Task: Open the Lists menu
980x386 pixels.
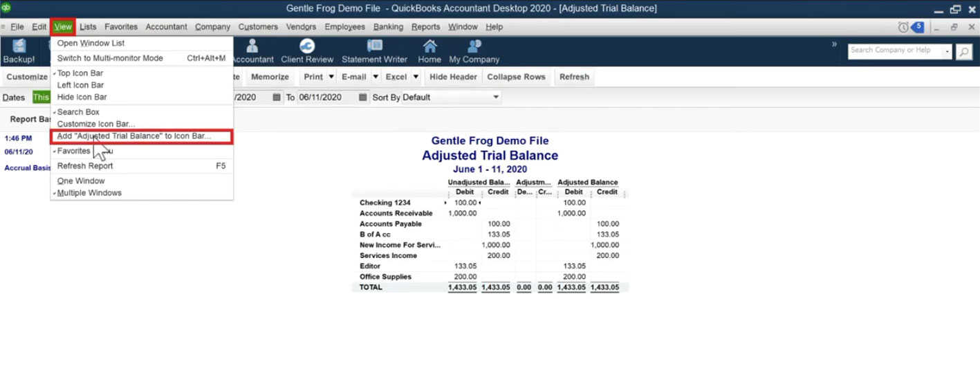Action: pos(88,27)
